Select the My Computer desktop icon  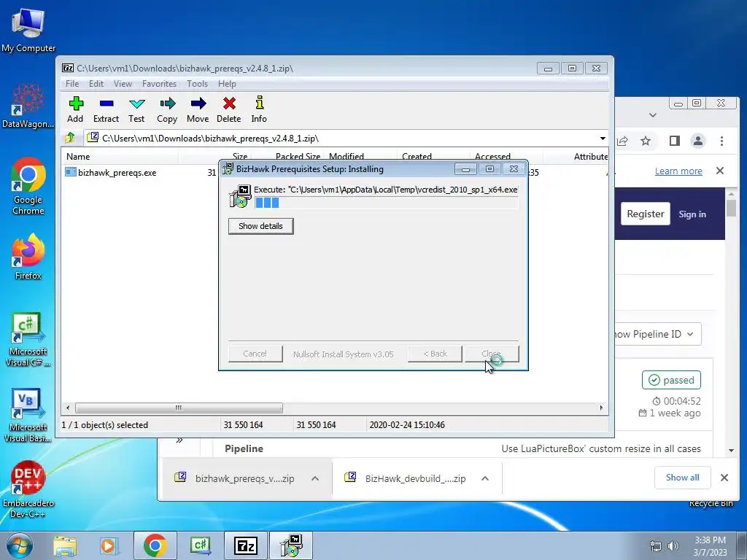click(x=28, y=30)
